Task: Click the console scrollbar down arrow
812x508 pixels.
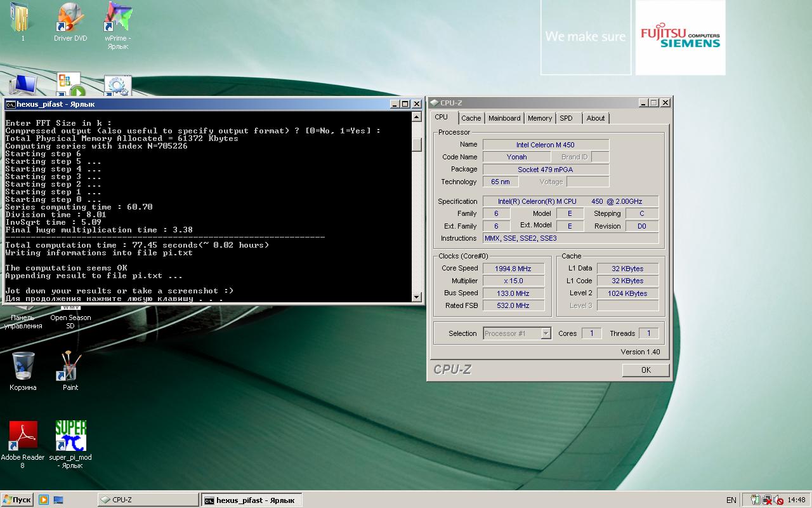Action: pyautogui.click(x=417, y=297)
